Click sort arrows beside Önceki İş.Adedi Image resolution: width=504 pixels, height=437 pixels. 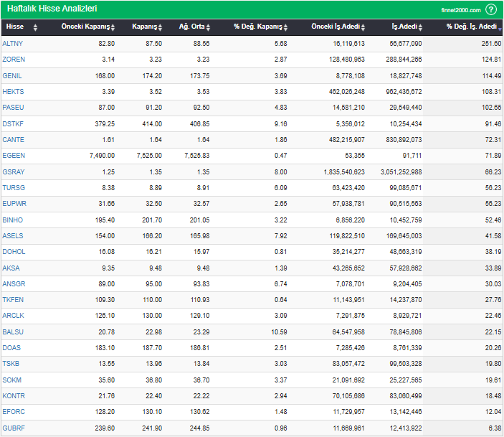[364, 27]
